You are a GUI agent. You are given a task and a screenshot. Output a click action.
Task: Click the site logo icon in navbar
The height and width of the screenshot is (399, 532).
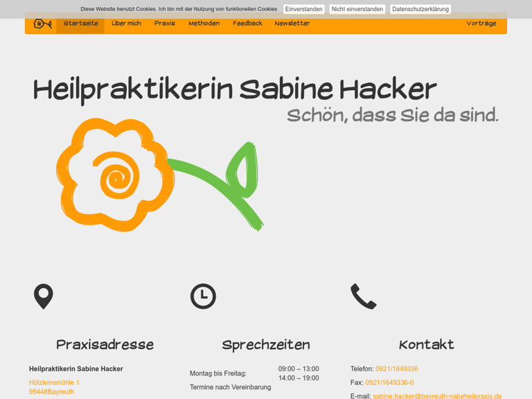coord(42,24)
